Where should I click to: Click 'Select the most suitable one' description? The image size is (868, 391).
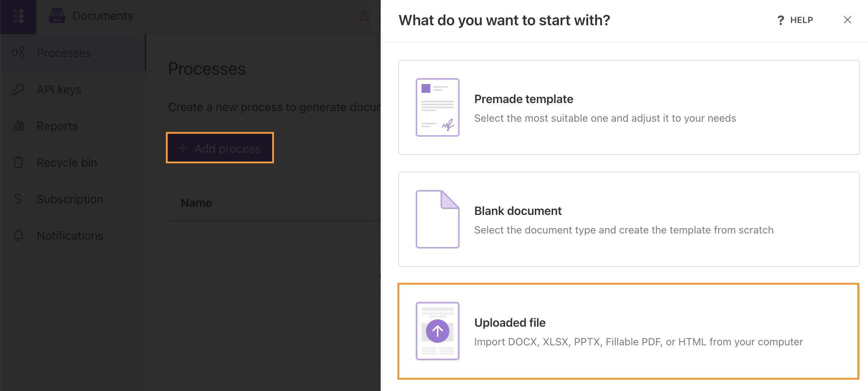[605, 118]
